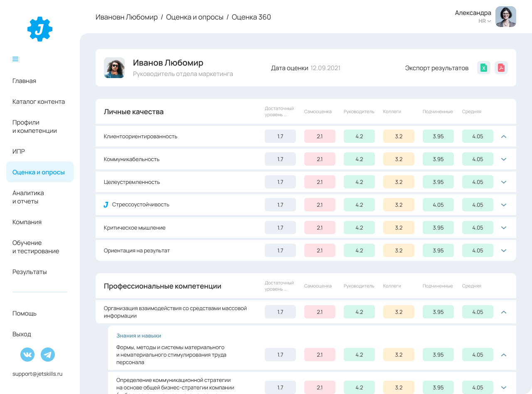Open the HR role dropdown
532x394 pixels.
tap(485, 21)
